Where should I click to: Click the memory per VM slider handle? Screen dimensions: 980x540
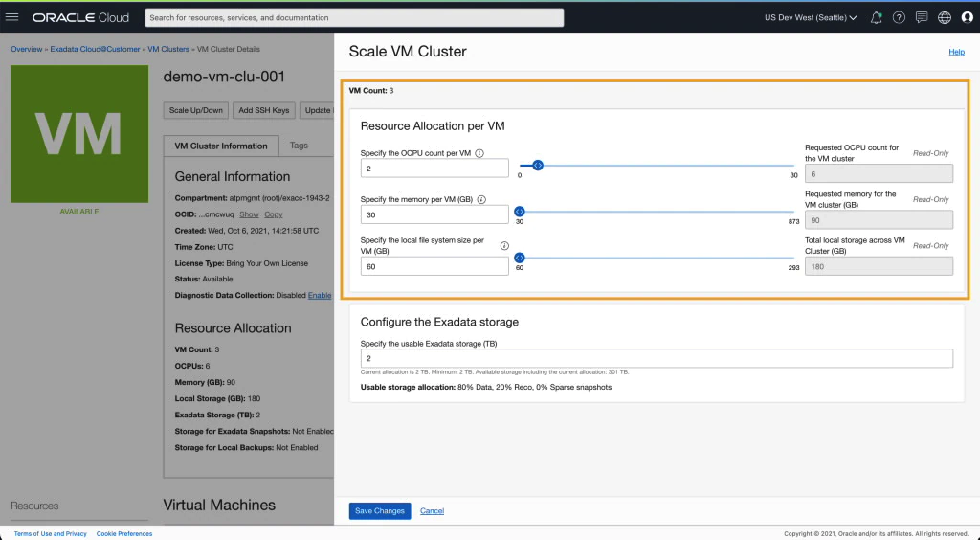[520, 212]
